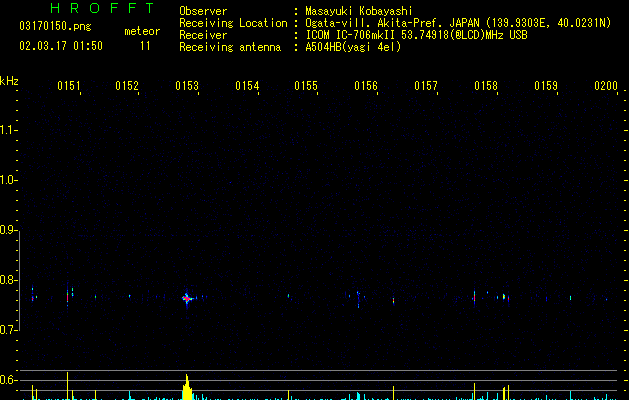
Task: Select observer name Masayuki Kobayashi
Action: pos(359,11)
